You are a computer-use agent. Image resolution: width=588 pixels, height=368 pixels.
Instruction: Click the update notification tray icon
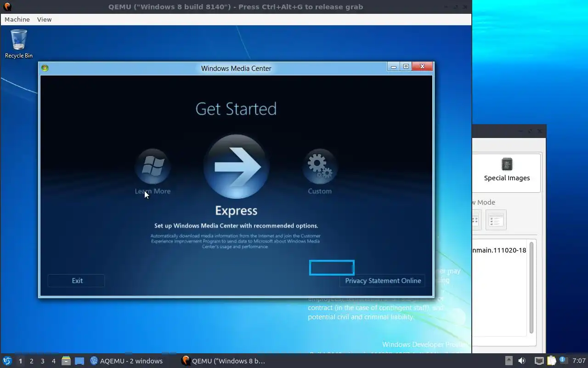[563, 360]
